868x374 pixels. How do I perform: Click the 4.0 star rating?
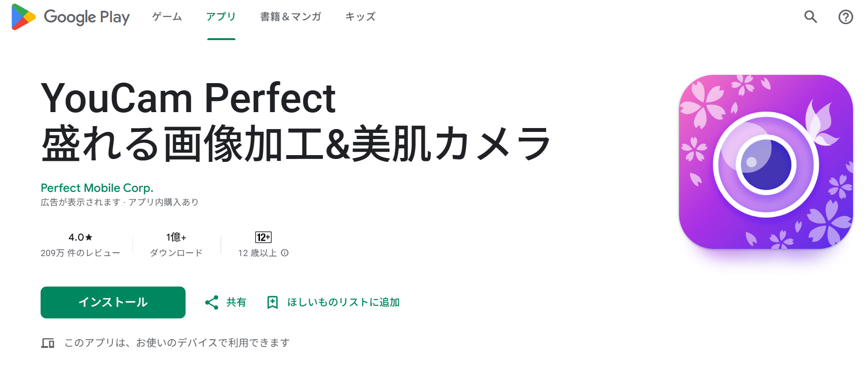tap(80, 237)
